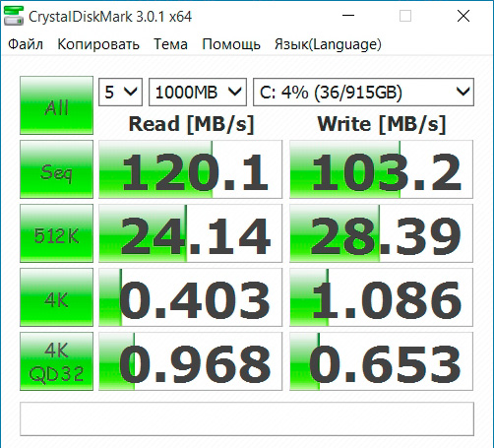Screen dimensions: 494x448
Task: Click the empty comment field at bottom
Action: (247, 419)
